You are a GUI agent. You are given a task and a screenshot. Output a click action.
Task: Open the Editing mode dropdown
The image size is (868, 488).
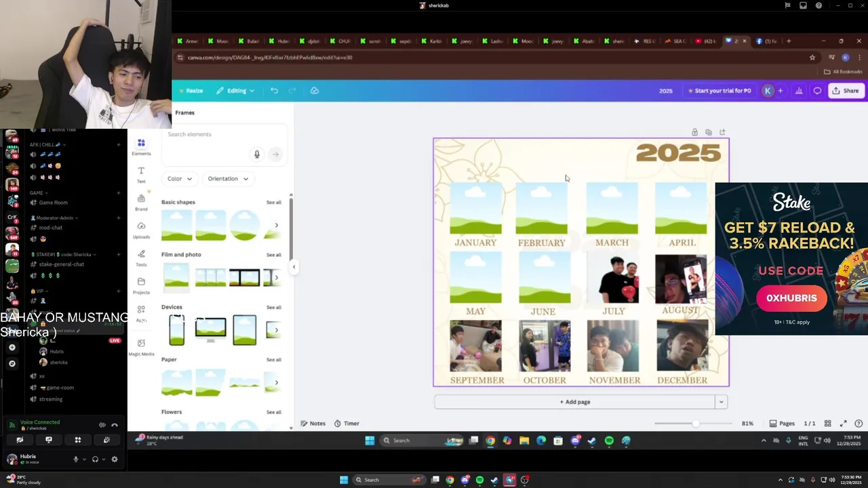click(235, 91)
